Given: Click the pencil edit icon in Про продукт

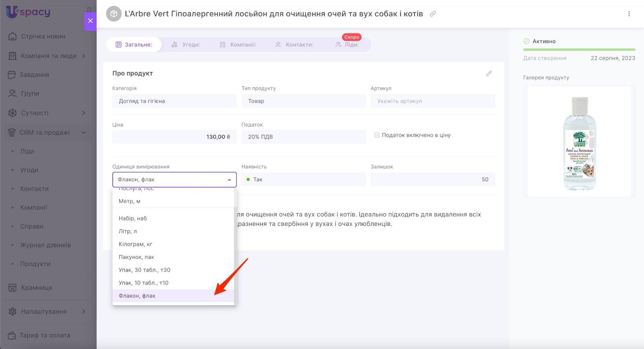Looking at the screenshot, I should 489,73.
